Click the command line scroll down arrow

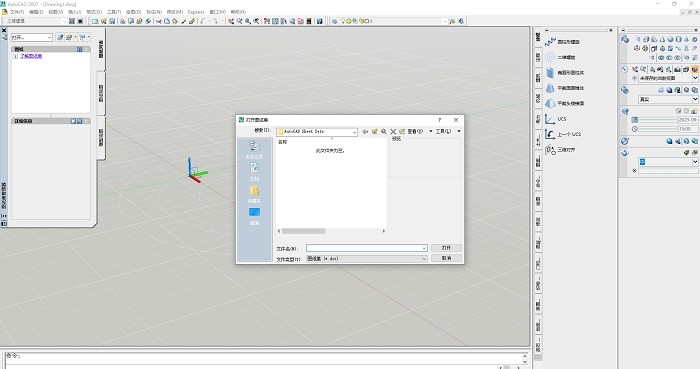(525, 361)
